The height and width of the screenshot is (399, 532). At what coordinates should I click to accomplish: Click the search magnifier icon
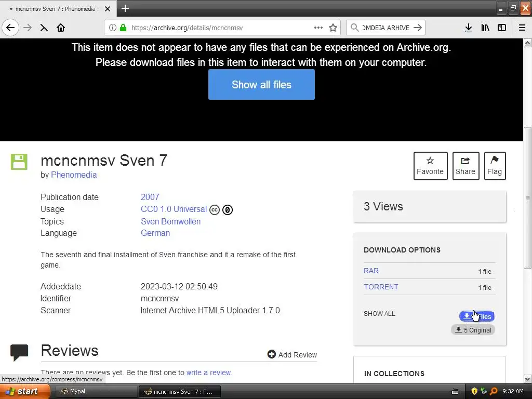point(354,28)
